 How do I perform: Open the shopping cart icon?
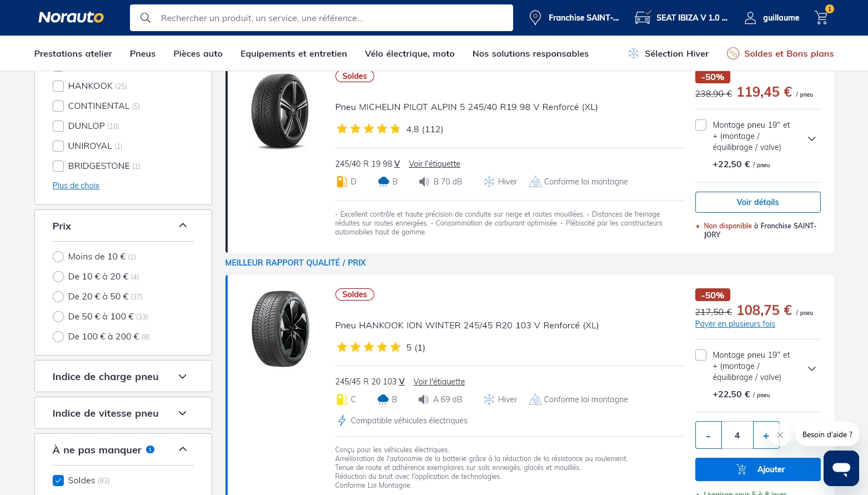(x=821, y=18)
